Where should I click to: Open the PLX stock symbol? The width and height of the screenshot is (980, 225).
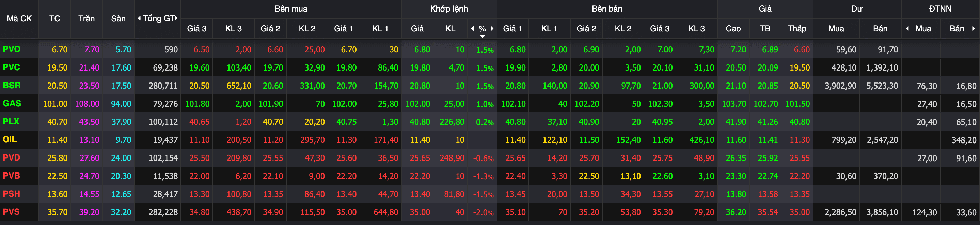[x=11, y=121]
